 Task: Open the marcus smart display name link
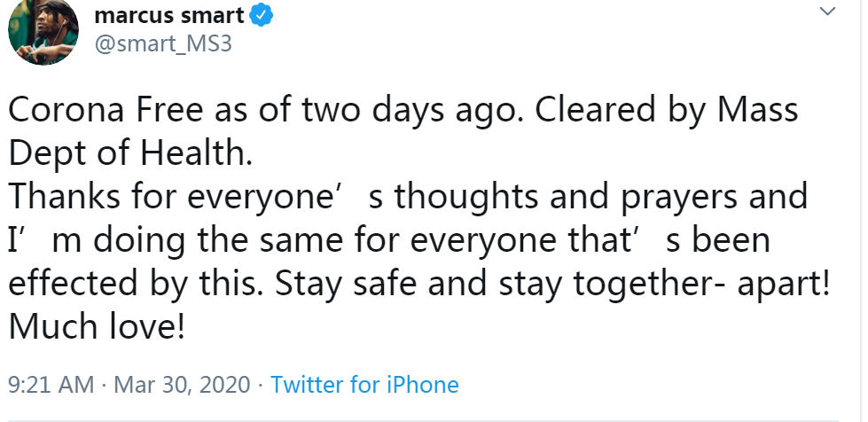168,15
